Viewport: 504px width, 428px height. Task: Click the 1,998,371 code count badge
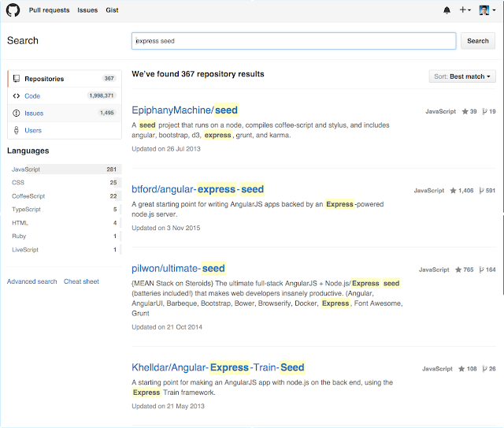102,95
